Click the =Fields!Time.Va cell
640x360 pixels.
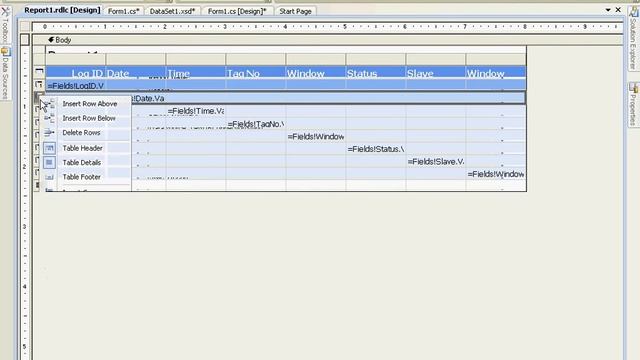point(196,111)
